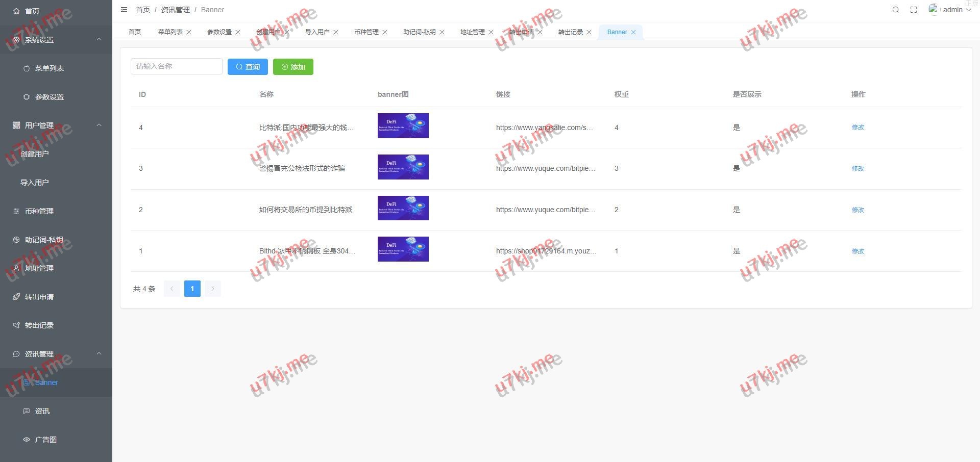Image resolution: width=980 pixels, height=462 pixels.
Task: Click the name search input field
Action: coord(176,66)
